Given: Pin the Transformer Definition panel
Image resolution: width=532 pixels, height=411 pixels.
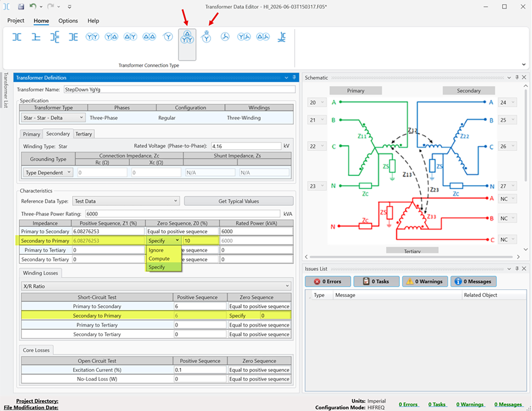Looking at the screenshot, I should pyautogui.click(x=294, y=78).
